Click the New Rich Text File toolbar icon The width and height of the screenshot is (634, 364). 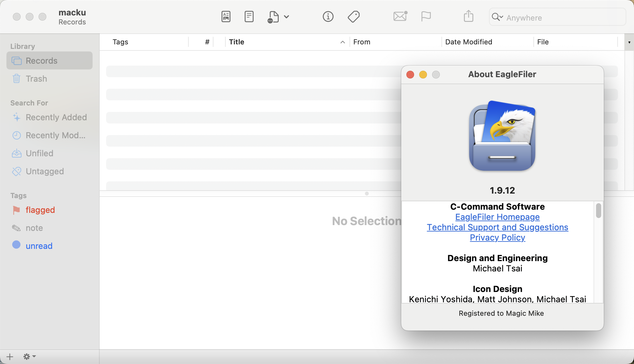[226, 17]
